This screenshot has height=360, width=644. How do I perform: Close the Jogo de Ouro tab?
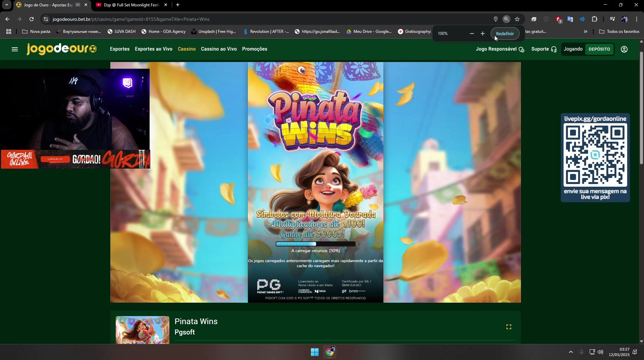pos(86,5)
